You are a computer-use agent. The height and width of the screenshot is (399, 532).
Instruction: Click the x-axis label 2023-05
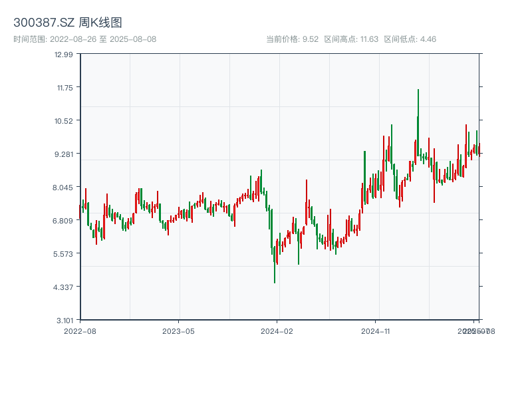pyautogui.click(x=178, y=331)
